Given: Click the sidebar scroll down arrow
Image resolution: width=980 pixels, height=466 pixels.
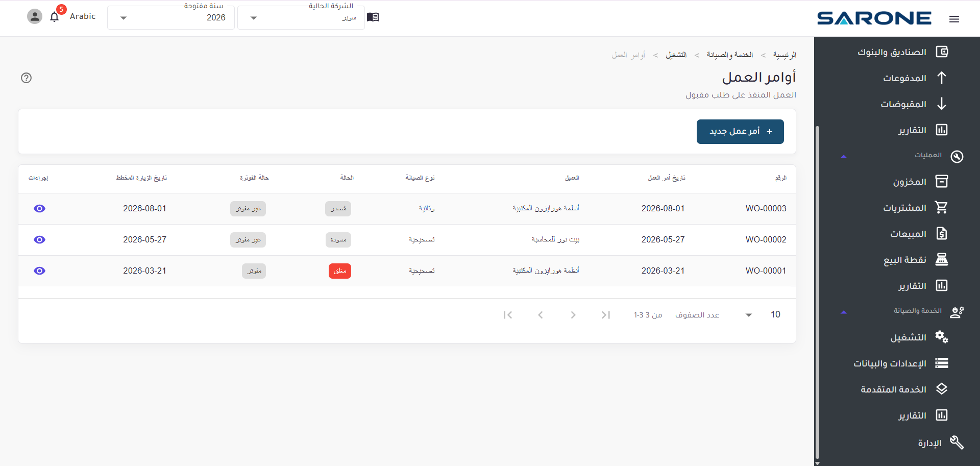Looking at the screenshot, I should click(817, 463).
